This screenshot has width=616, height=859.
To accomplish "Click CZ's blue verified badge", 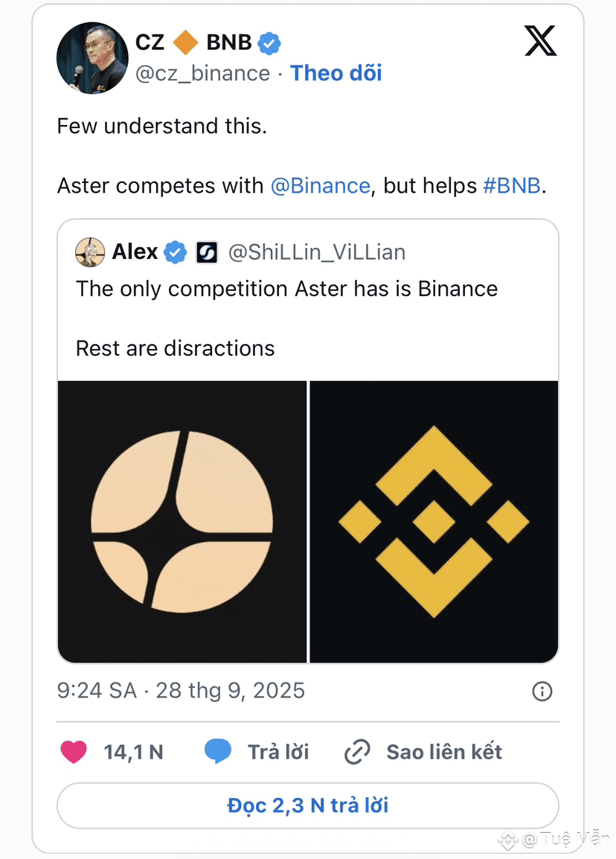I will pos(269,43).
